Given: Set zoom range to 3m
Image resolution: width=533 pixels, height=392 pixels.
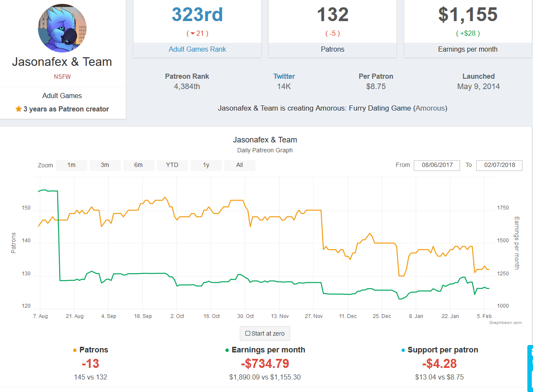Looking at the screenshot, I should [x=105, y=165].
